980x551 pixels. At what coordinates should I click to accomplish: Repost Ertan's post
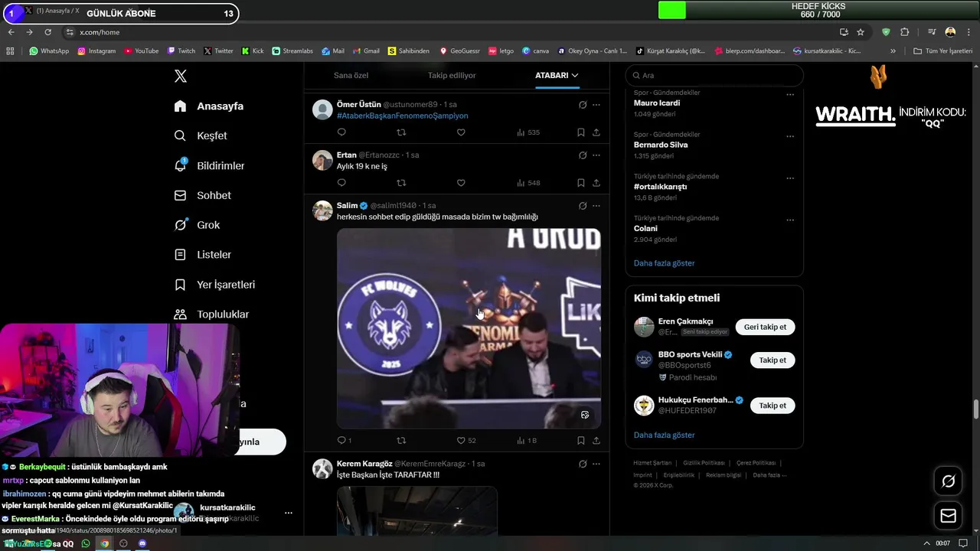(401, 183)
